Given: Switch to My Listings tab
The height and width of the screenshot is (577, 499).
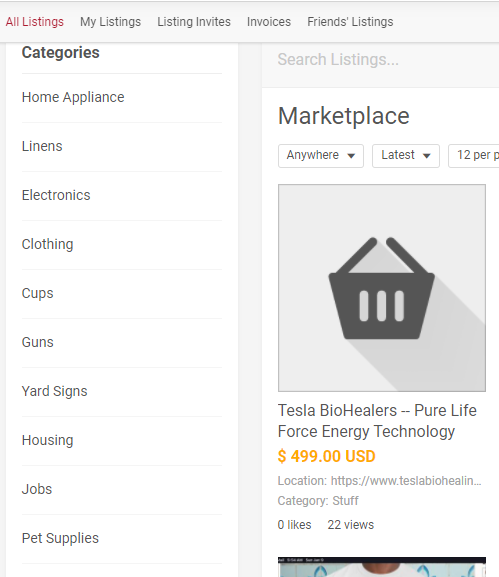Looking at the screenshot, I should pyautogui.click(x=110, y=22).
